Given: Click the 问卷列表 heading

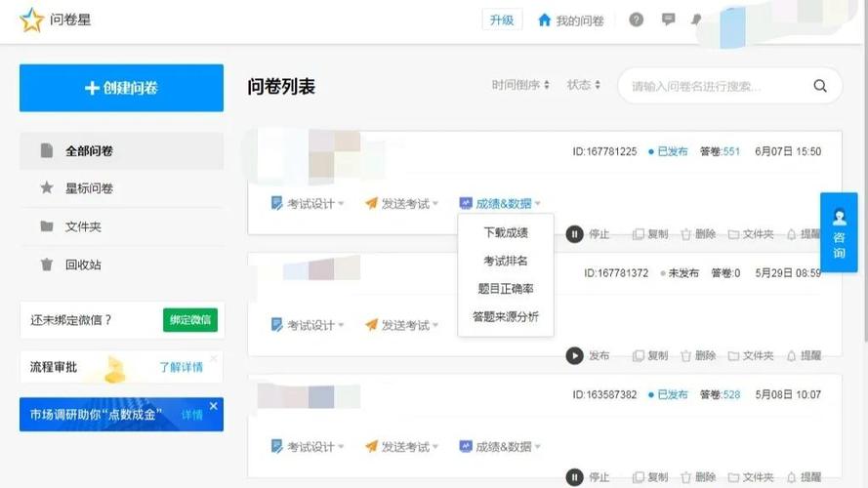Looking at the screenshot, I should click(281, 86).
